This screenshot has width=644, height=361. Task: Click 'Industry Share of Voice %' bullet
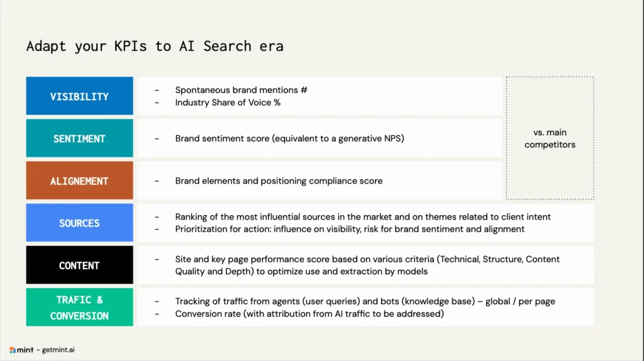228,103
